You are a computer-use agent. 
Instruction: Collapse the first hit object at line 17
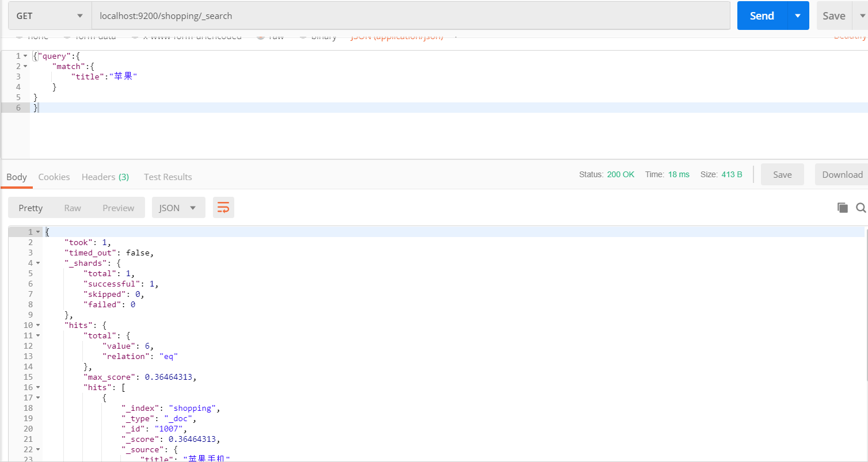pos(38,398)
